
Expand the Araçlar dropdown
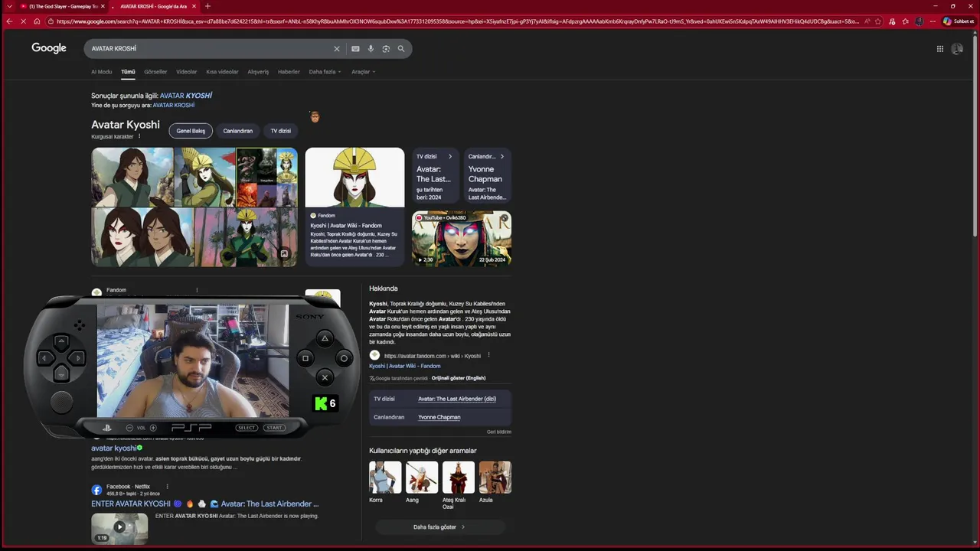363,72
